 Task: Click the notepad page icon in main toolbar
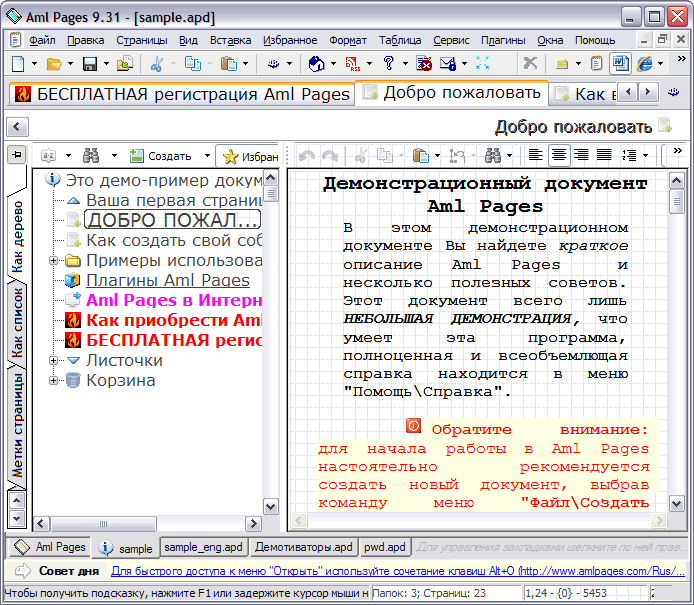596,64
